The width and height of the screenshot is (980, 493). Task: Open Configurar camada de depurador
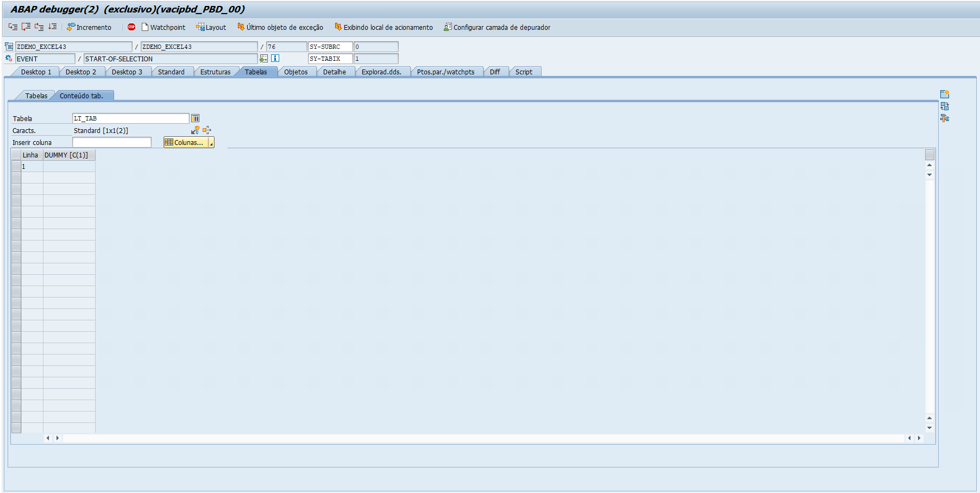pyautogui.click(x=495, y=27)
